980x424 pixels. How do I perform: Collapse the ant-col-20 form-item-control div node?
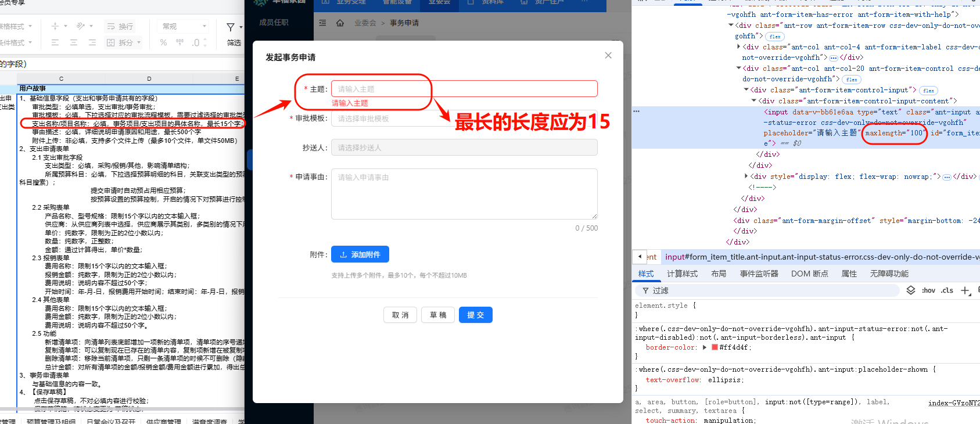click(x=739, y=69)
